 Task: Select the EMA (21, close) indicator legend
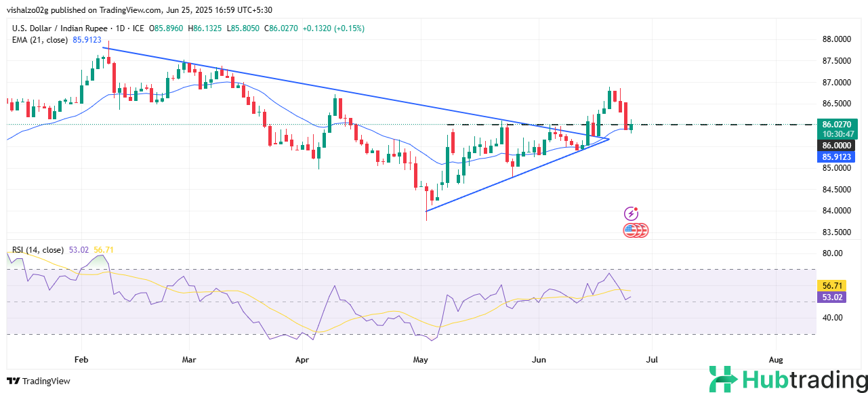click(x=39, y=40)
